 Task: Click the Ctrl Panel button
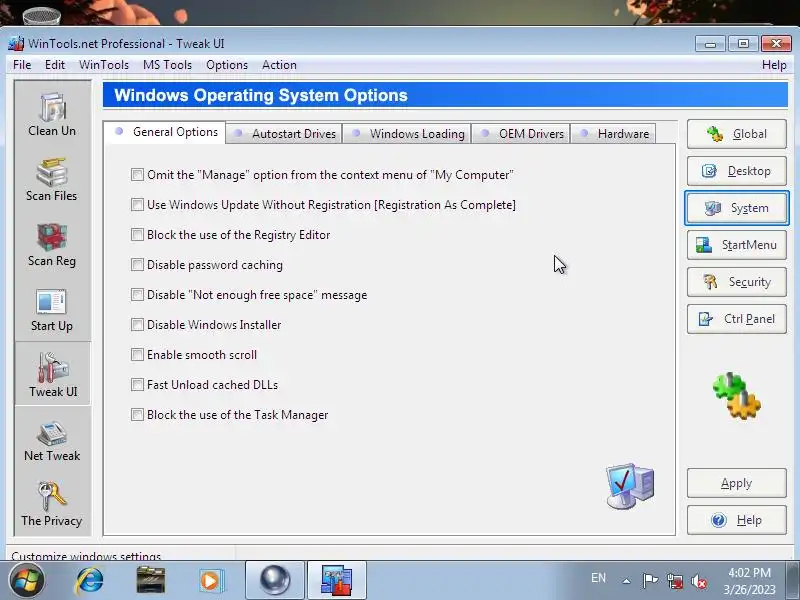[737, 319]
